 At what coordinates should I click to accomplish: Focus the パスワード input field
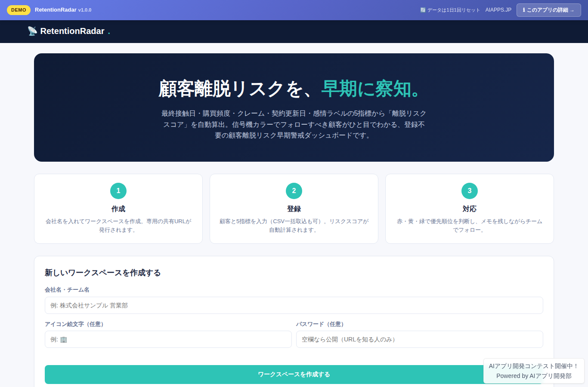[x=420, y=339]
